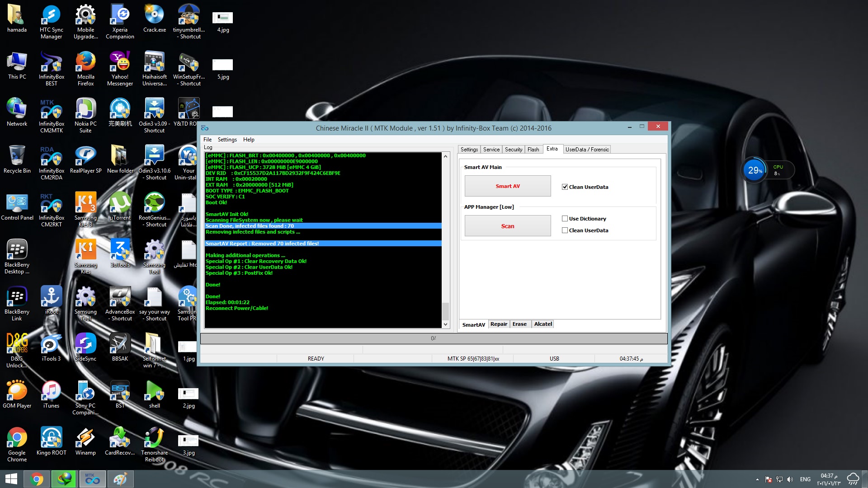Switch to the Flash tab
The height and width of the screenshot is (488, 868).
[x=533, y=150]
